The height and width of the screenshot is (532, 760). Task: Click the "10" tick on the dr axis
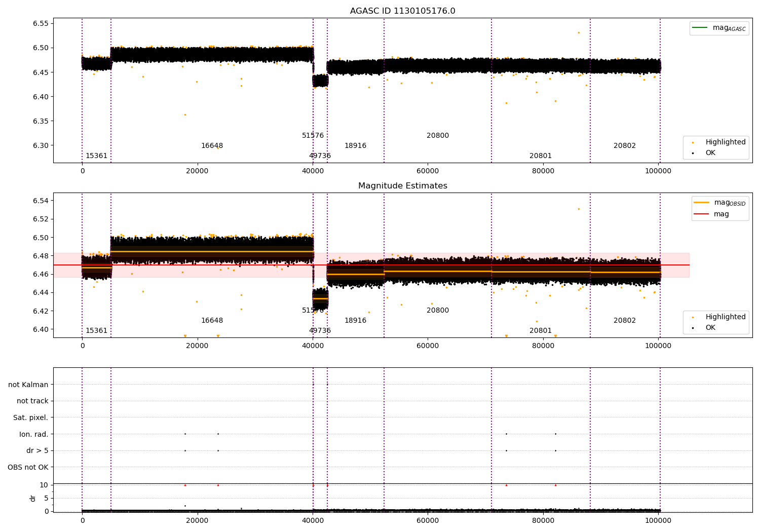click(44, 485)
